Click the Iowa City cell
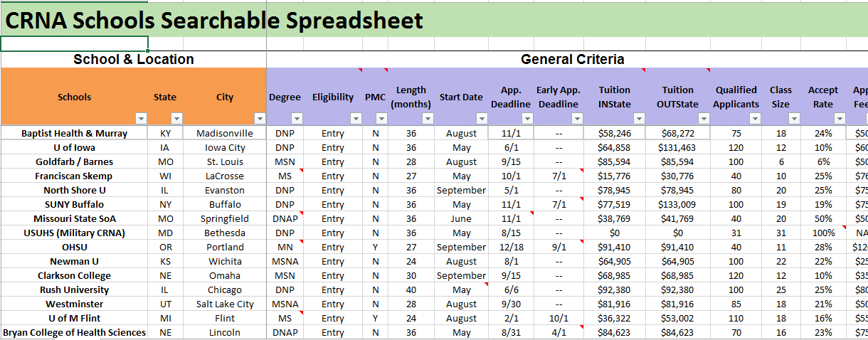 click(225, 147)
